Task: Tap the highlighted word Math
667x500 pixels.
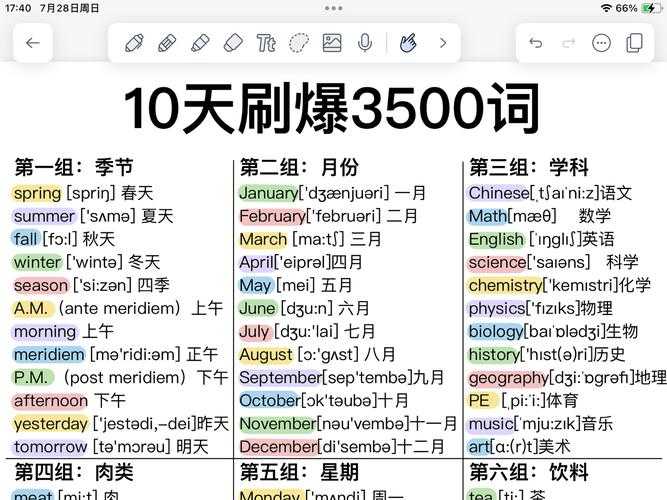Action: tap(487, 216)
